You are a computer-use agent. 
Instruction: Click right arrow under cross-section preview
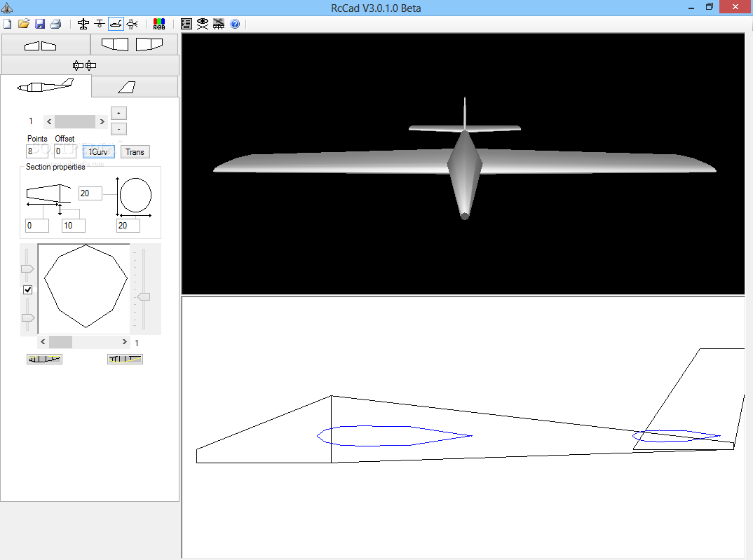click(124, 341)
